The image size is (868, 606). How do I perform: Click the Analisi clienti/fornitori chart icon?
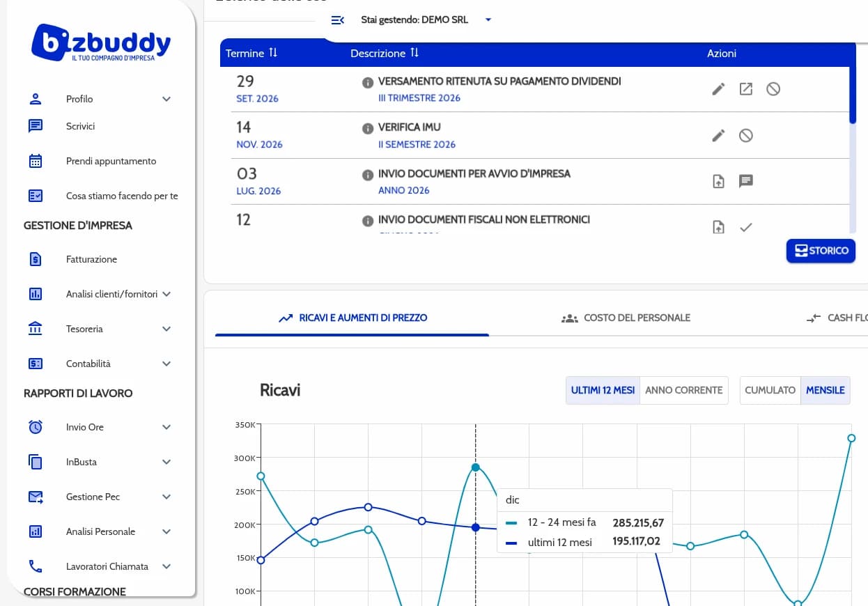tap(36, 294)
